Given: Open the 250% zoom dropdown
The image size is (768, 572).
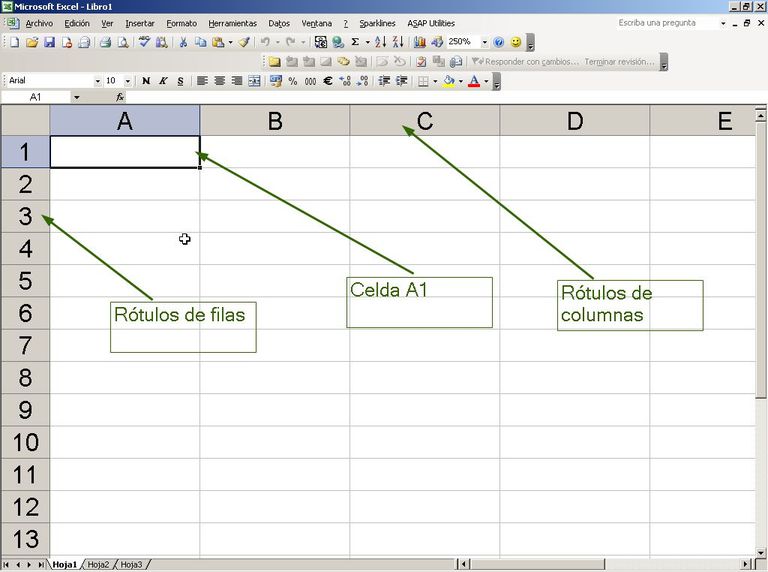Looking at the screenshot, I should coord(484,42).
